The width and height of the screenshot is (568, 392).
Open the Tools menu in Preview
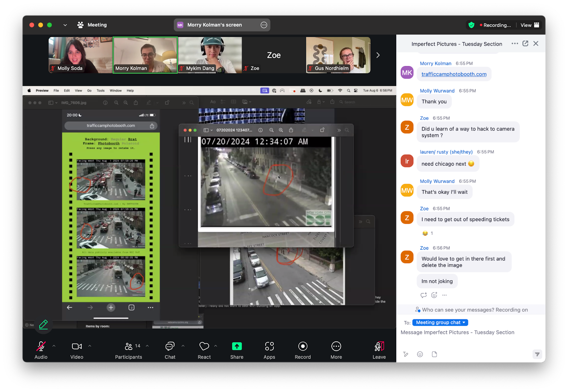100,90
